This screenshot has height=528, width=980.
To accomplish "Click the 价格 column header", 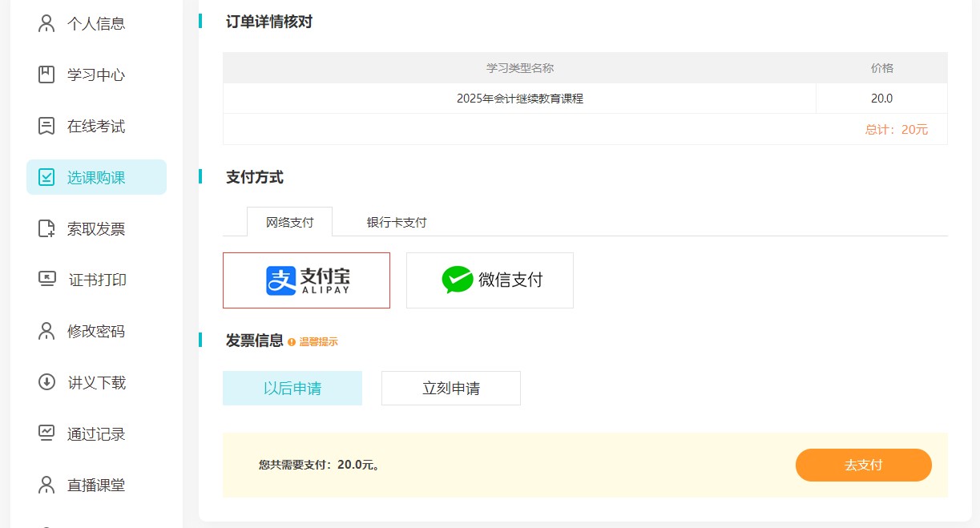I will (881, 68).
